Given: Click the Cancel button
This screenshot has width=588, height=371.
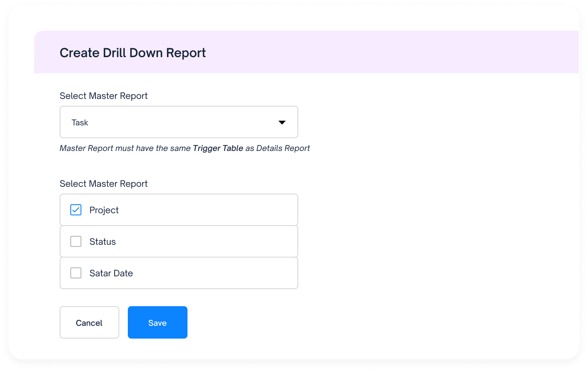Looking at the screenshot, I should (89, 322).
